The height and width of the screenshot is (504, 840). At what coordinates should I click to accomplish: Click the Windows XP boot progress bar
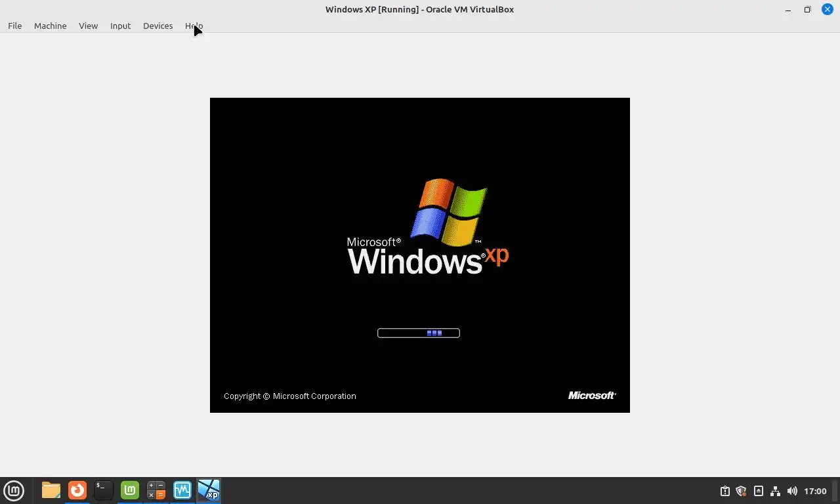[419, 333]
